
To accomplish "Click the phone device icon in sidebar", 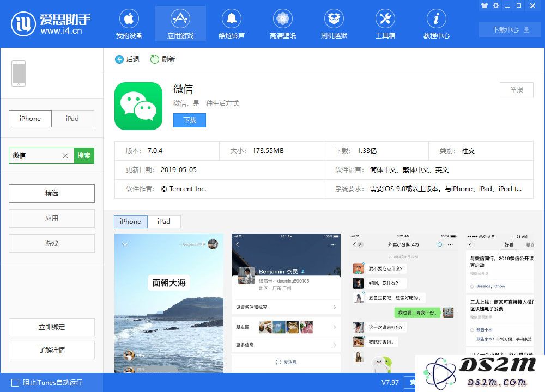I will pyautogui.click(x=19, y=73).
